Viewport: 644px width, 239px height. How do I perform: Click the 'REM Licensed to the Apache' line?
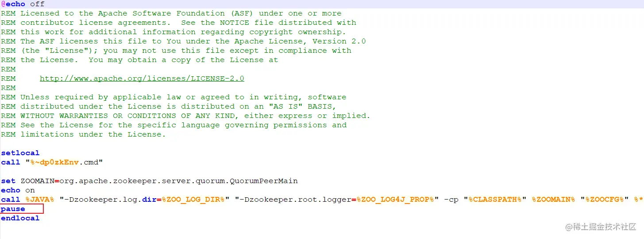pyautogui.click(x=171, y=13)
